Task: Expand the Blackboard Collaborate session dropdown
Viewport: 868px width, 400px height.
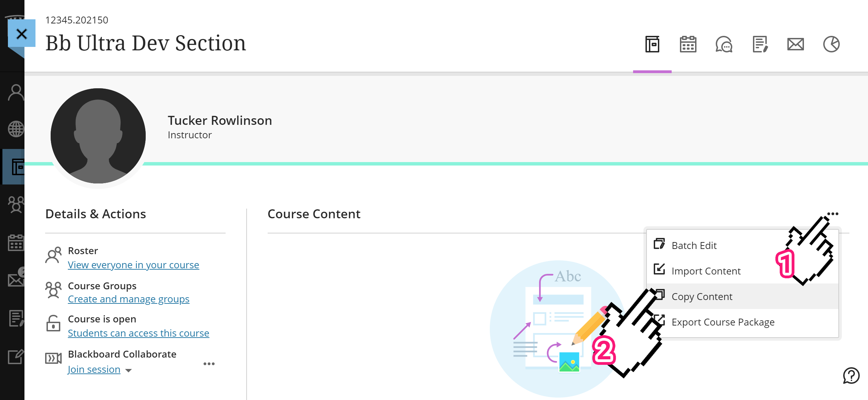Action: tap(128, 370)
